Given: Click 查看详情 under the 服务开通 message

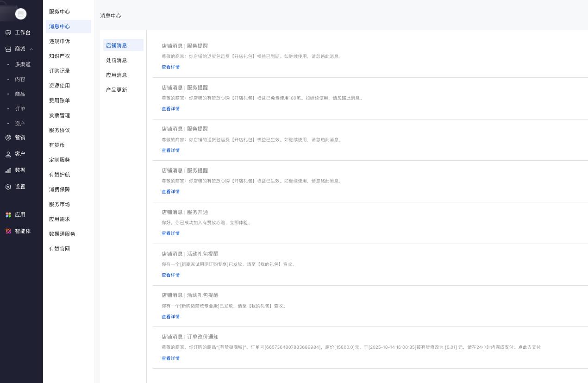Looking at the screenshot, I should [x=170, y=233].
